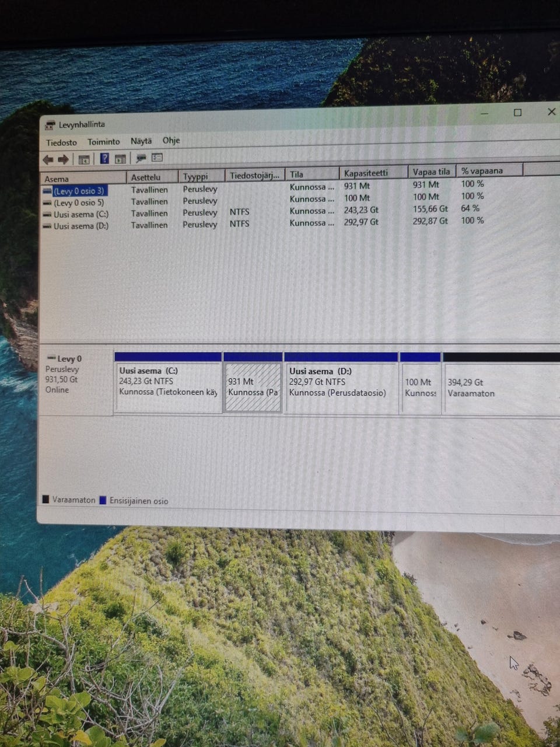Click the Forward arrow in the toolbar
Screen dimensions: 560x747
(63, 159)
